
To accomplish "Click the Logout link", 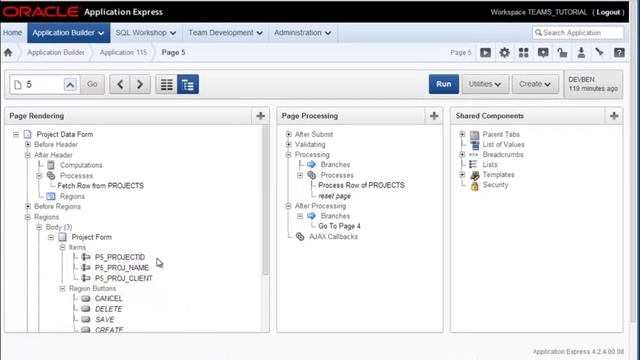I will (608, 12).
